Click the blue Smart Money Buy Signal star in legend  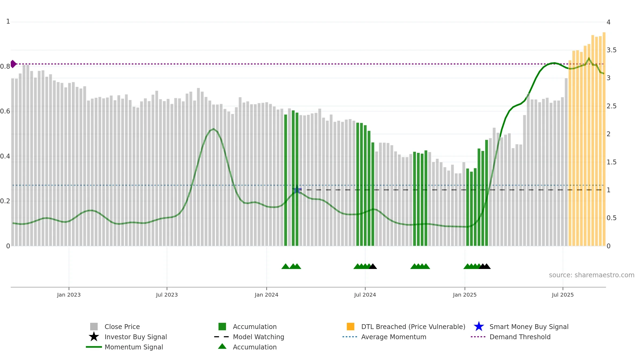[479, 327]
